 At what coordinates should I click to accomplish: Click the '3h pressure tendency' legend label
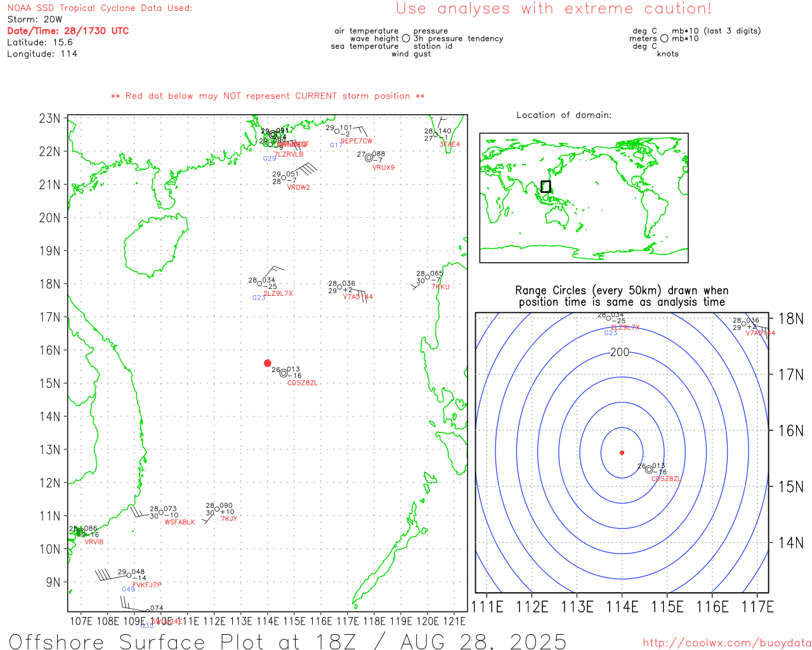click(x=458, y=38)
